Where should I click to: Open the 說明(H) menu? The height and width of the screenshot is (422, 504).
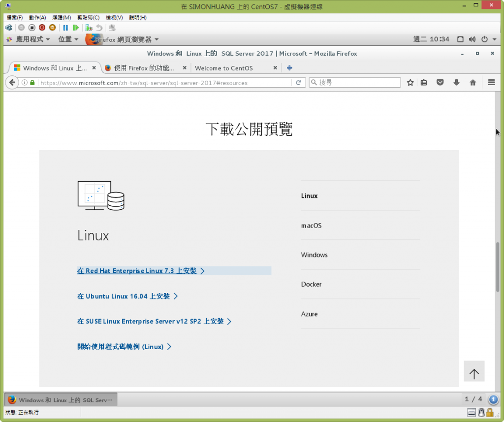tap(138, 17)
